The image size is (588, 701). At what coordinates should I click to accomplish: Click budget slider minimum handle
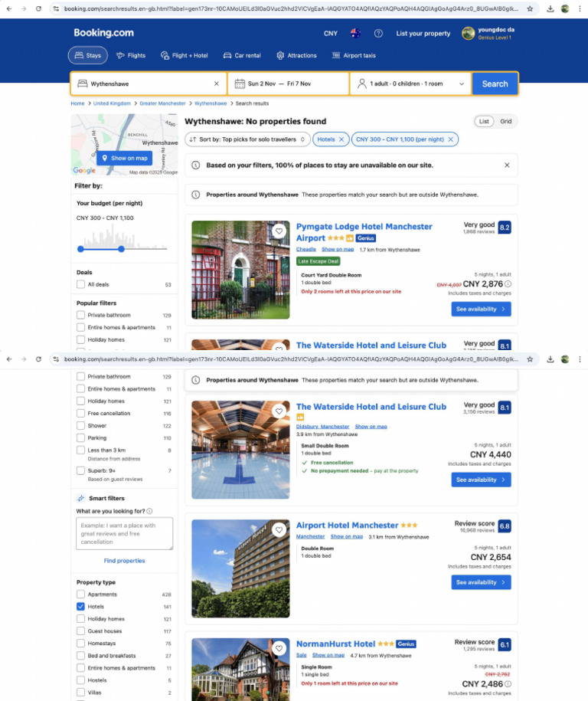80,249
